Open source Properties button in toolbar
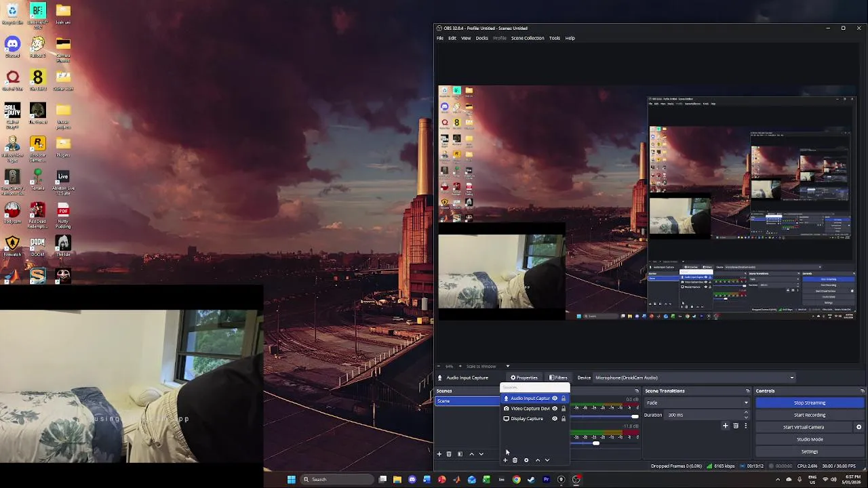Image resolution: width=868 pixels, height=488 pixels. tap(524, 378)
